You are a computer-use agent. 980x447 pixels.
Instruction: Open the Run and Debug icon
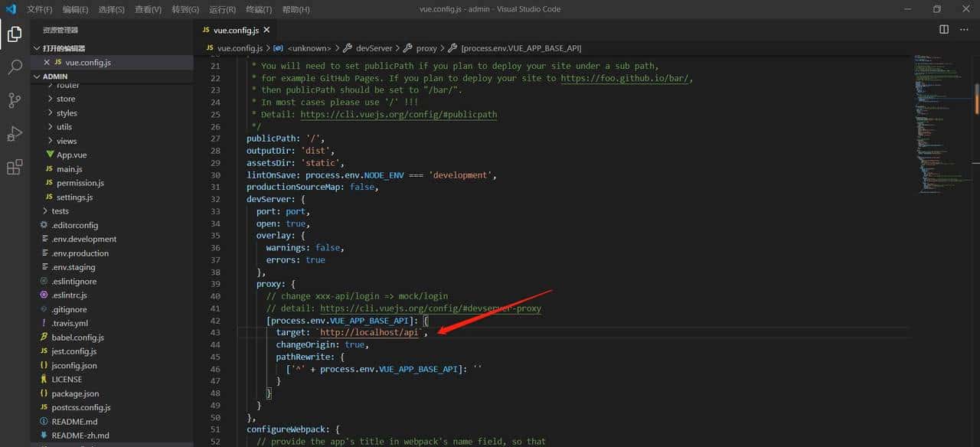14,133
